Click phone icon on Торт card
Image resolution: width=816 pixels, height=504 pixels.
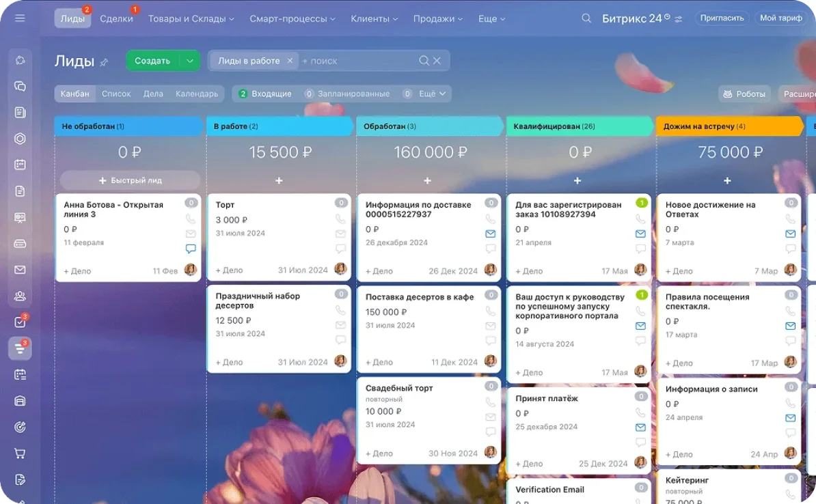340,219
